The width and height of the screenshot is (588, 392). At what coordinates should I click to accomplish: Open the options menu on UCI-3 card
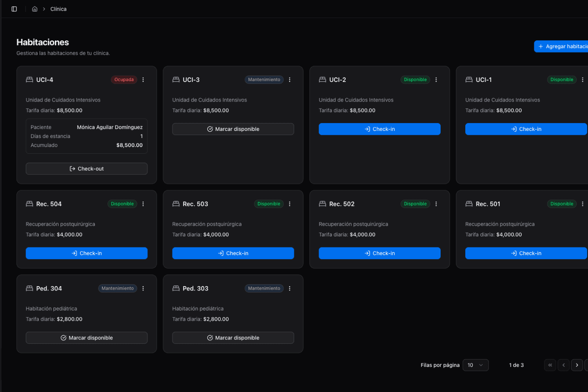290,80
